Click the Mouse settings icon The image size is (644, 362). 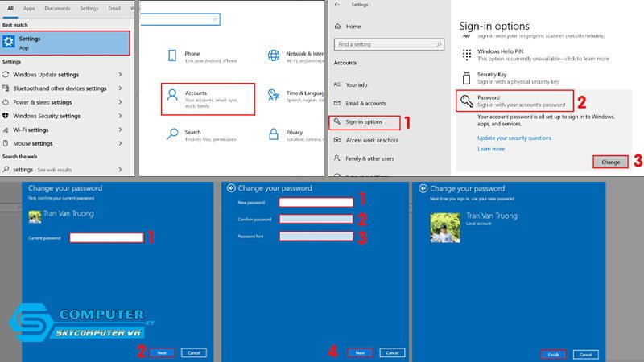pos(6,143)
